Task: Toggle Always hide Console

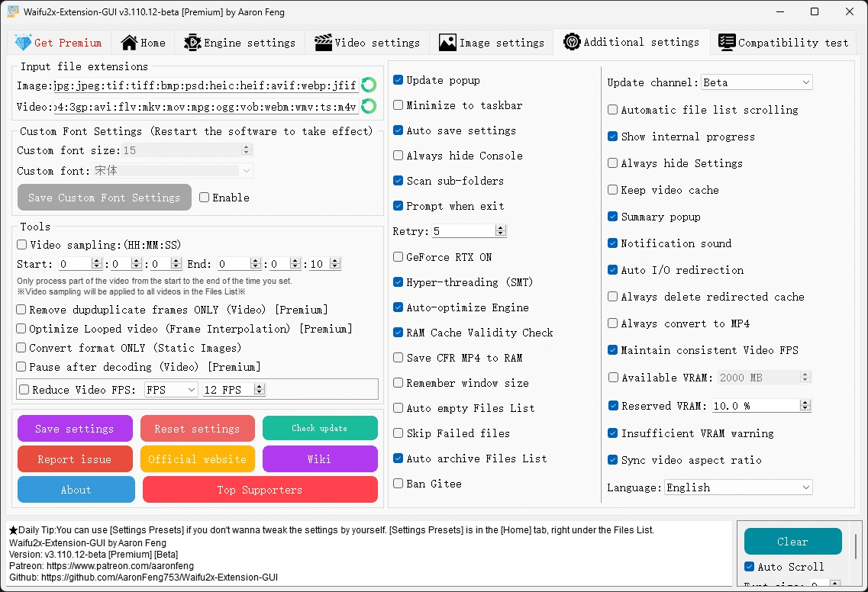Action: (x=398, y=156)
